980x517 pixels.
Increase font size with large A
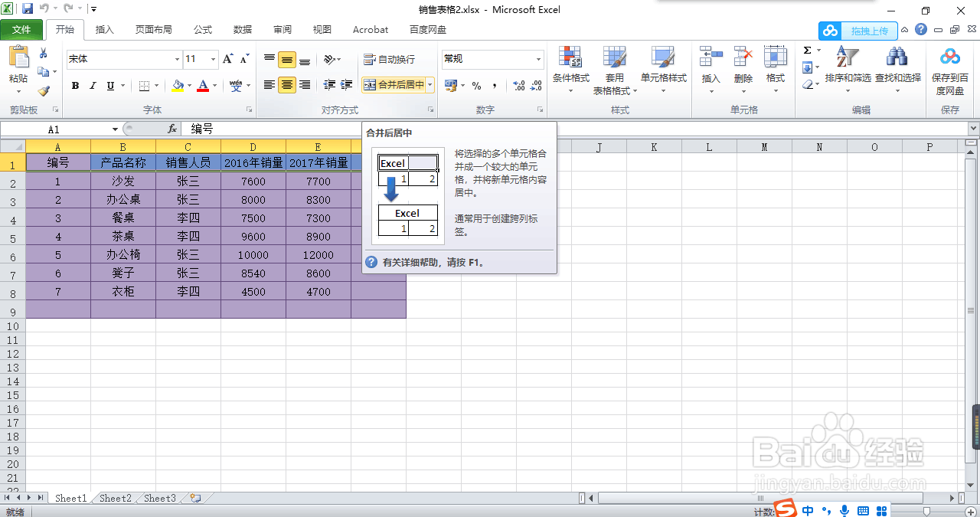[x=227, y=59]
